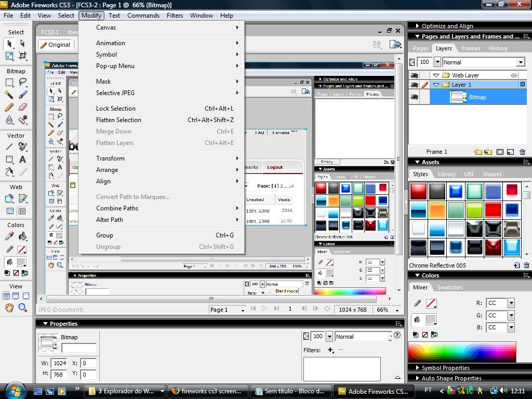Select the Eraser tool

click(22, 107)
